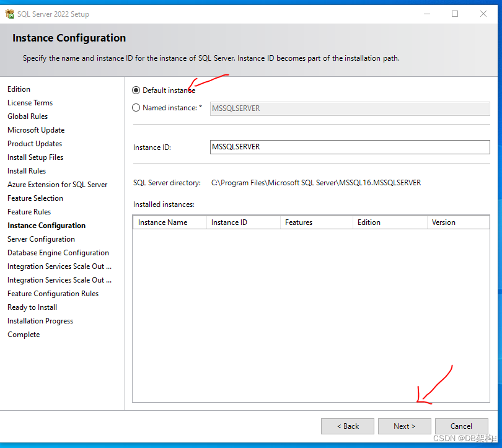This screenshot has width=502, height=448.
Task: Go to Server Configuration step
Action: point(41,239)
